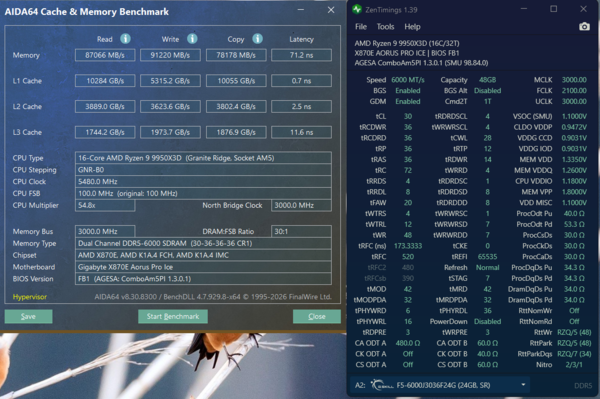The height and width of the screenshot is (399, 600).
Task: Click the AGESA ComboAm5PI 1.3.0.1 line in ZenTimings
Action: point(421,63)
